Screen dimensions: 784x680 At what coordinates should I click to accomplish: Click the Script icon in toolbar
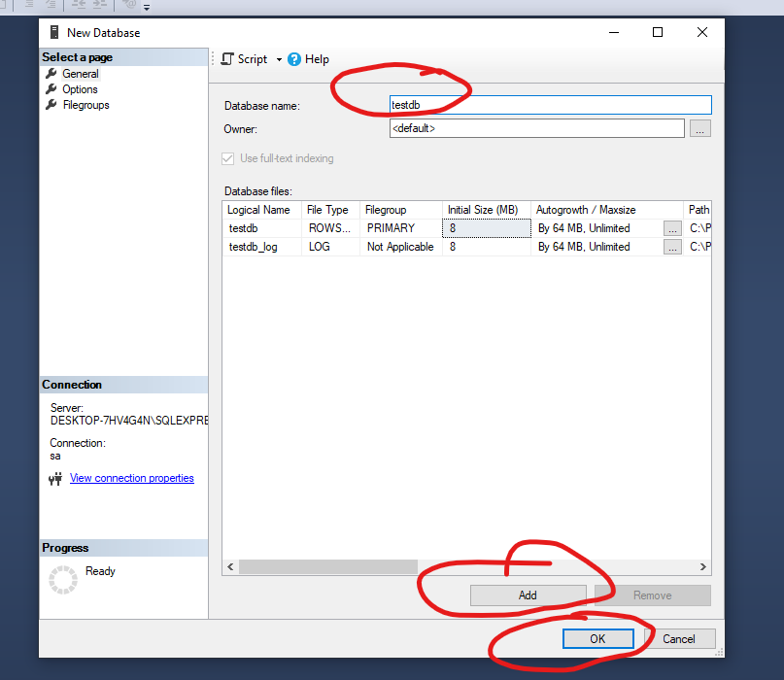click(227, 59)
